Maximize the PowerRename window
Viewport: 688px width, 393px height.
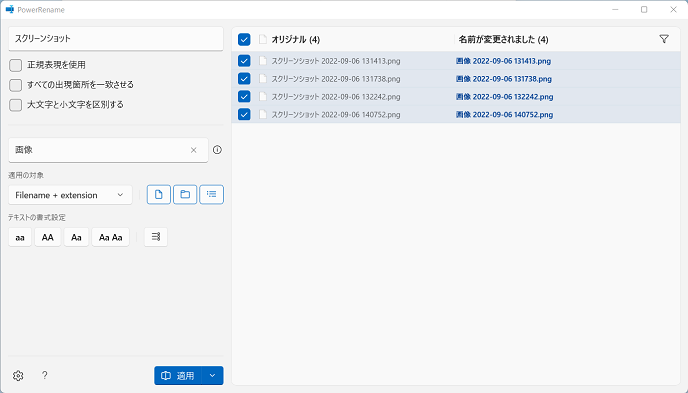[x=644, y=10]
